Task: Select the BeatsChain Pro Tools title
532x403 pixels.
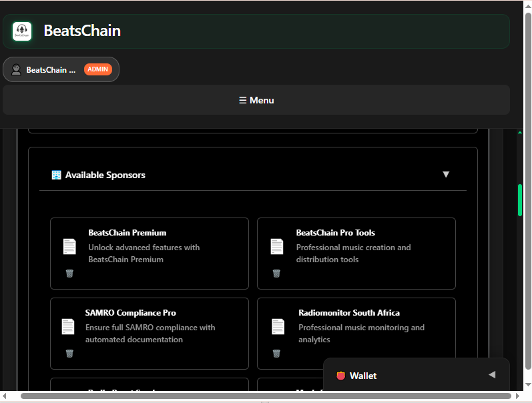Action: [336, 233]
